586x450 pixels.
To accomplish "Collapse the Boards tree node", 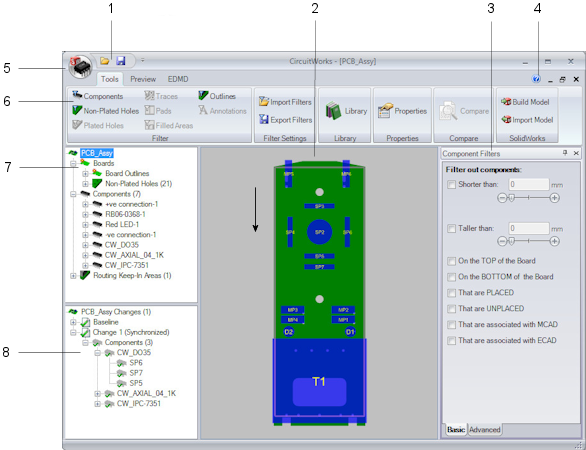I will pos(73,163).
